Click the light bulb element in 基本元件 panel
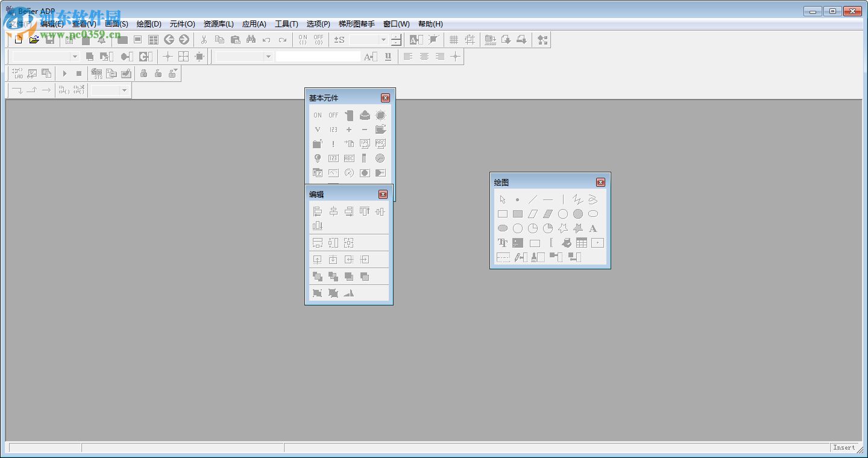The width and height of the screenshot is (868, 458). tap(318, 158)
